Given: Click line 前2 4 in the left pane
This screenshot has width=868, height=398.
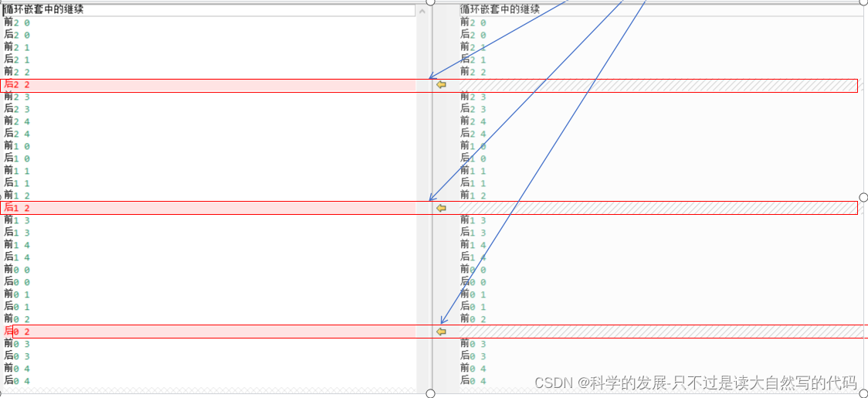Looking at the screenshot, I should pyautogui.click(x=17, y=121).
